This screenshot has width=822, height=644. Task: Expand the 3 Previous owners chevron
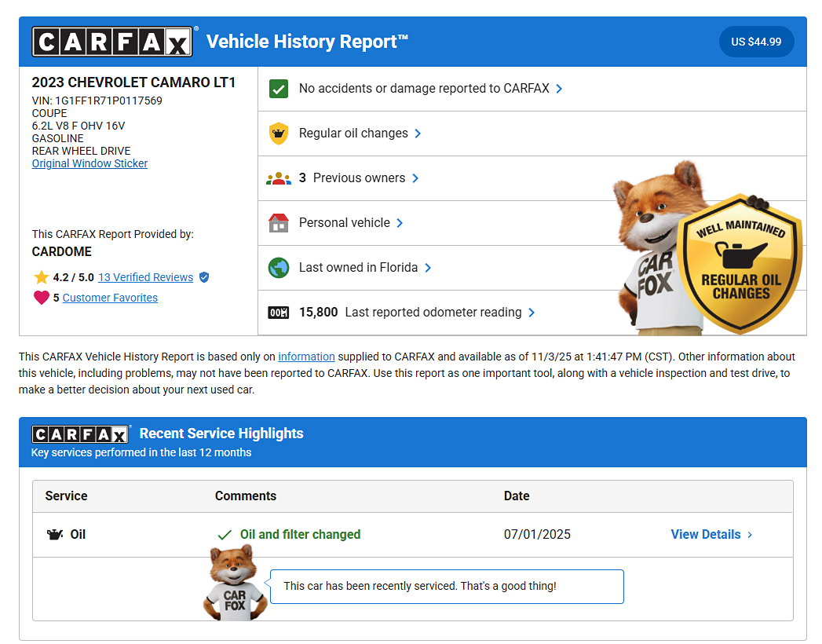pyautogui.click(x=415, y=178)
